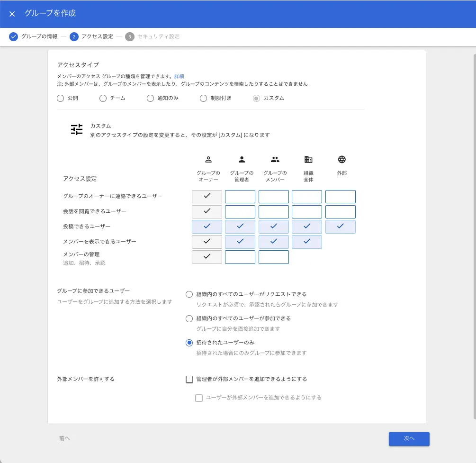Toggle owner checkbox for viewing members

click(x=207, y=242)
